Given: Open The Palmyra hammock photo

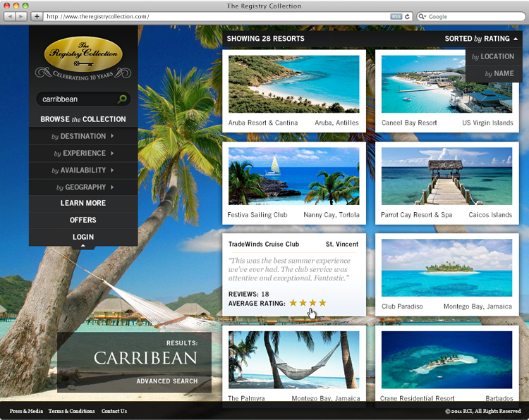Looking at the screenshot, I should click(294, 359).
